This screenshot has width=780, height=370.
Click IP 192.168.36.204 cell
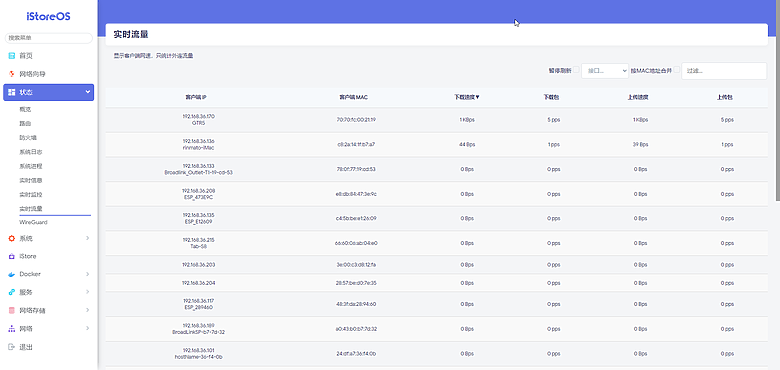click(198, 283)
